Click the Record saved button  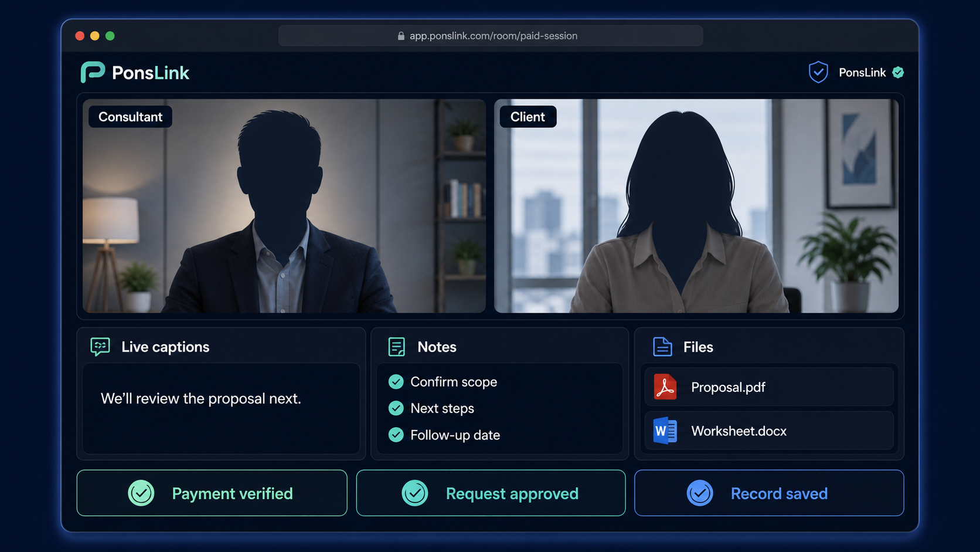coord(769,493)
